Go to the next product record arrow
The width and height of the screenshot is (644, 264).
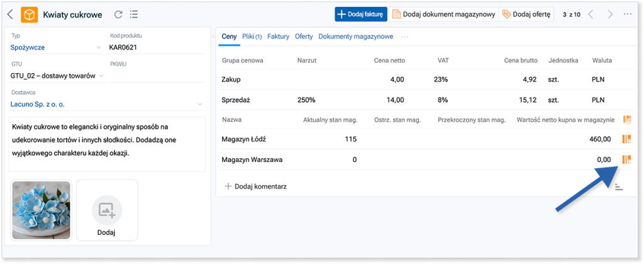point(609,14)
